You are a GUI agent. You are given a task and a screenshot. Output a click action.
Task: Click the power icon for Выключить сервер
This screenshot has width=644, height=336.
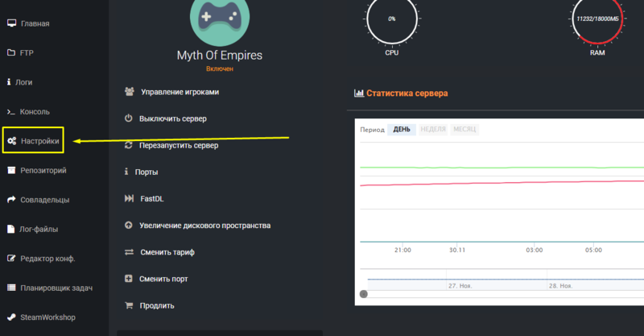128,118
